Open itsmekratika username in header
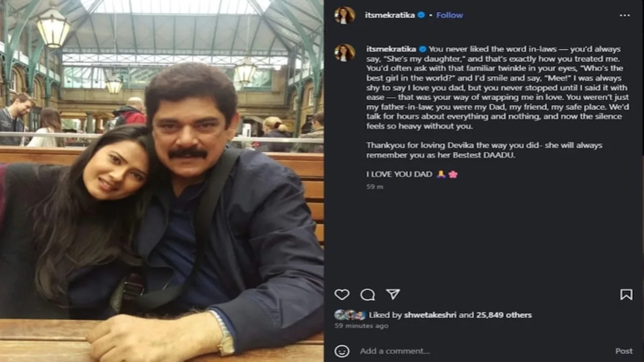Image resolution: width=644 pixels, height=362 pixels. pos(391,16)
